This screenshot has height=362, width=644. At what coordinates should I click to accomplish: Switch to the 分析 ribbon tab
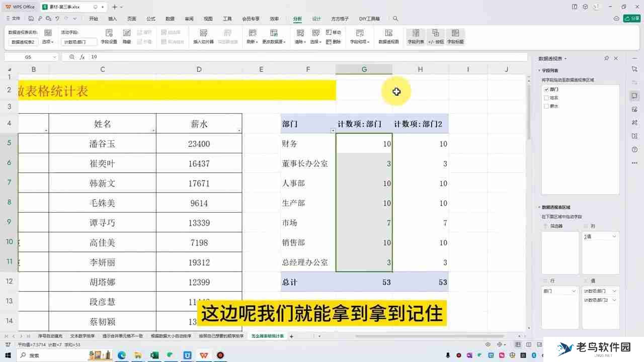tap(297, 19)
